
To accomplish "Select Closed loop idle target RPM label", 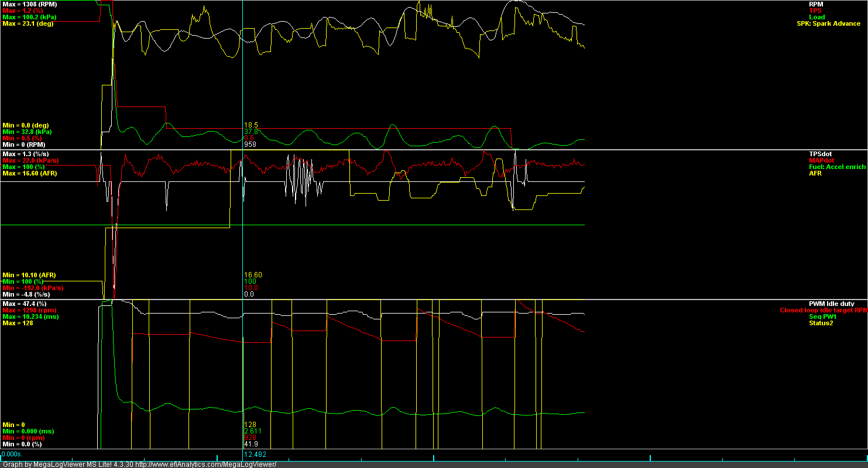I will click(x=824, y=310).
